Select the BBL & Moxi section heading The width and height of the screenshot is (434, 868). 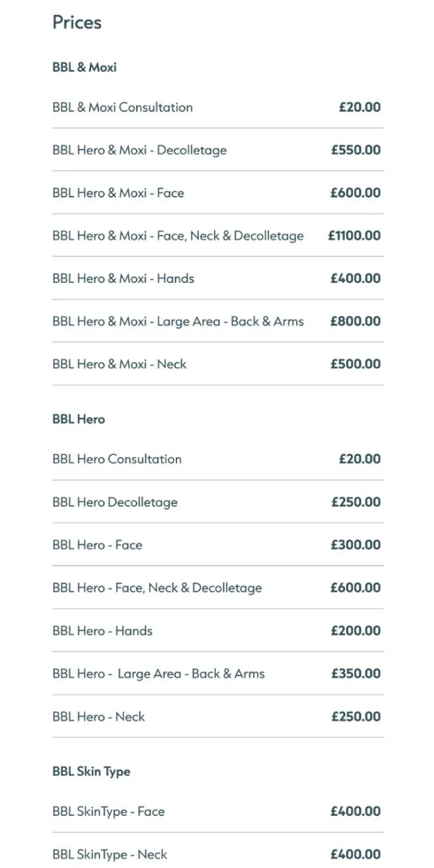[x=84, y=67]
